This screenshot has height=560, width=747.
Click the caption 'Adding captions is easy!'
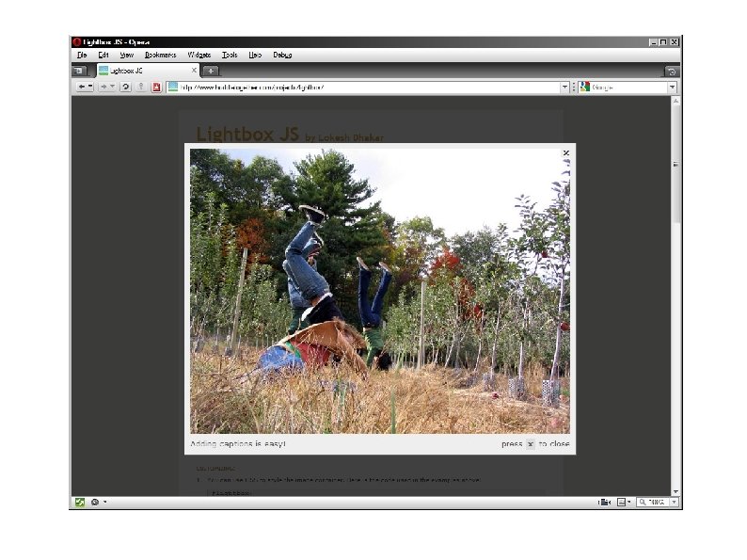pyautogui.click(x=238, y=443)
